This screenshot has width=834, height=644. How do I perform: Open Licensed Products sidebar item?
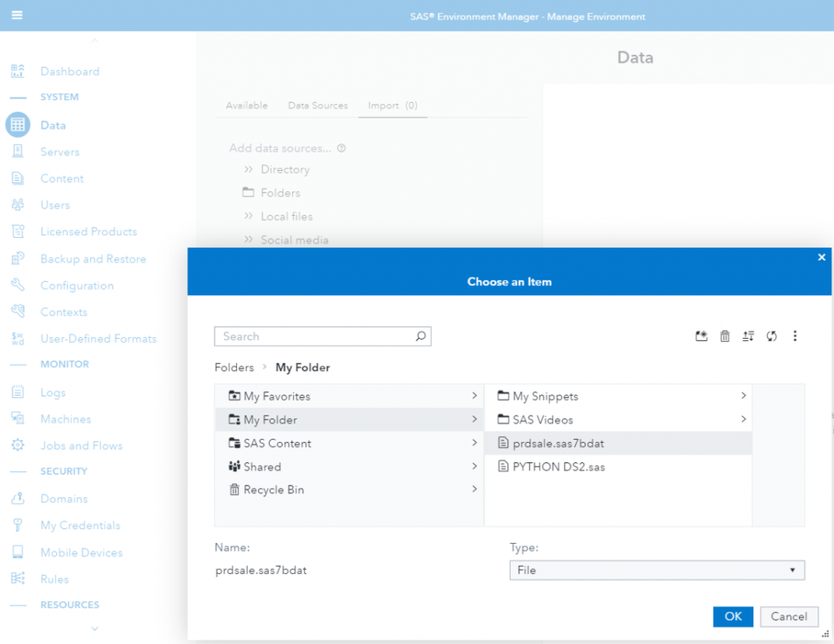click(88, 232)
